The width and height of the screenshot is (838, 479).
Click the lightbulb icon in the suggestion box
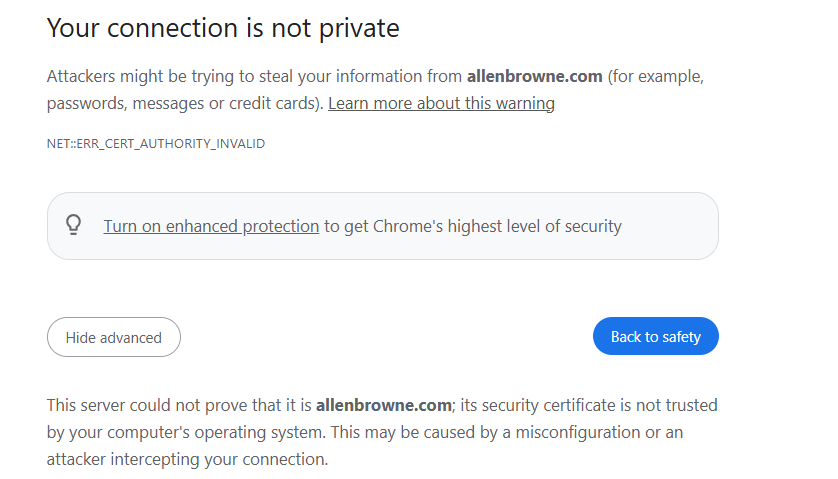(x=74, y=225)
